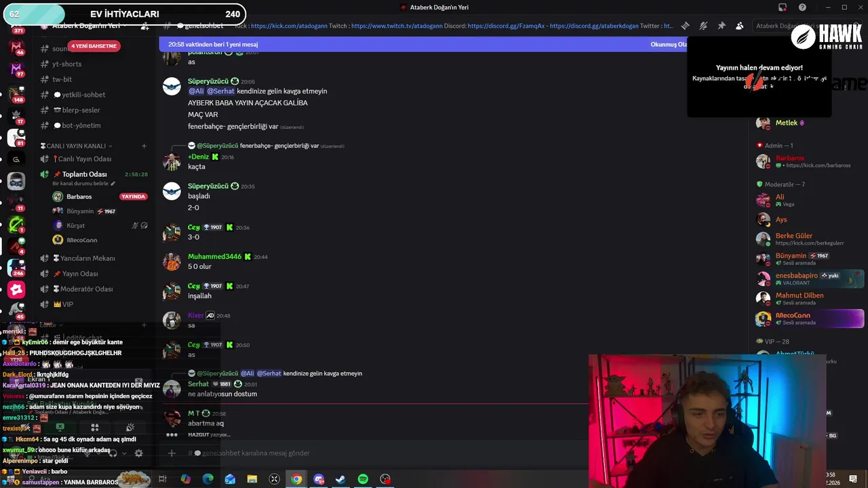Open the yt-shorts channel
Image resolution: width=868 pixels, height=488 pixels.
[x=95, y=64]
